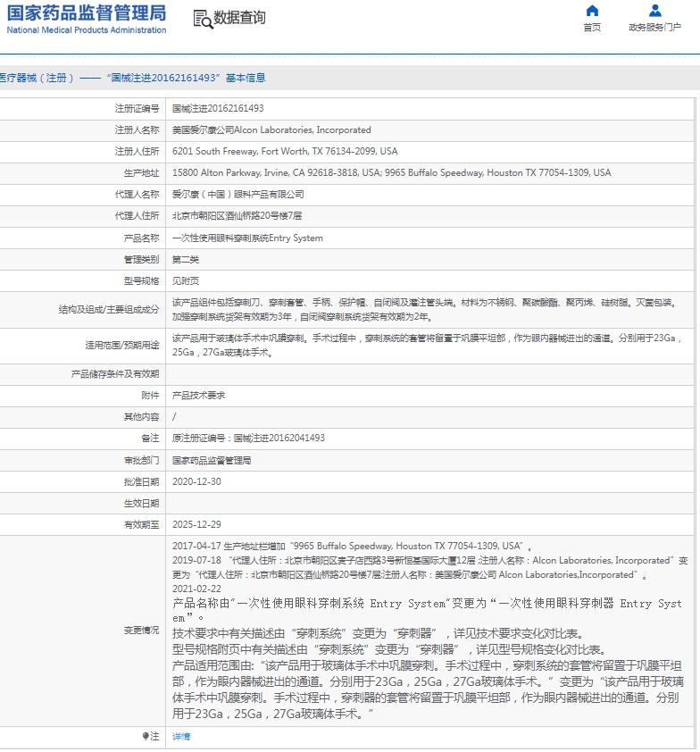This screenshot has height=752, width=700.
Task: Click the page title 医疗器械（注册）基本信息
Action: coord(133,78)
